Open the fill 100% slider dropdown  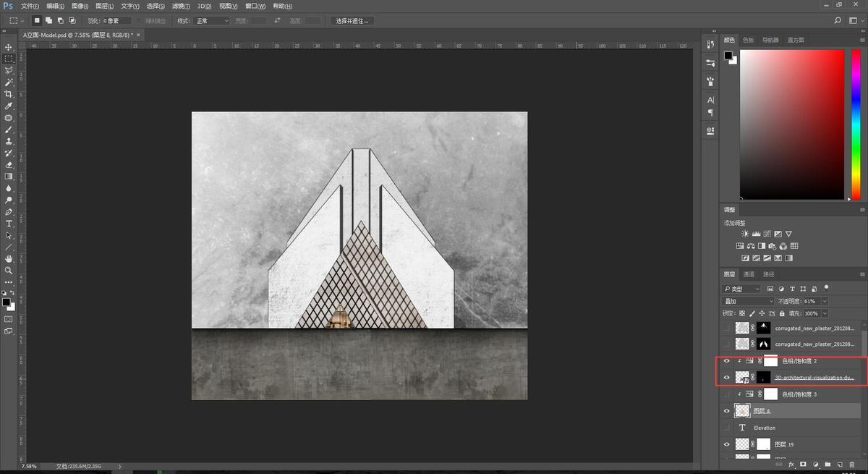[x=825, y=313]
